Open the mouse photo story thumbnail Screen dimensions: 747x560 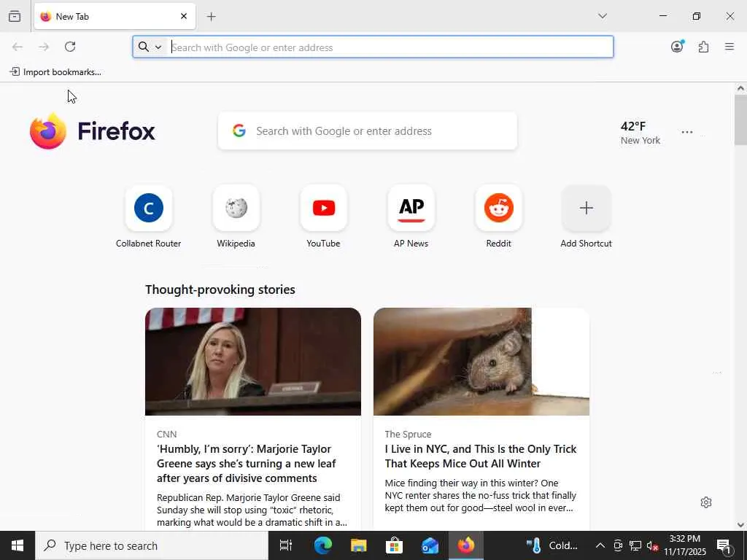pyautogui.click(x=481, y=362)
